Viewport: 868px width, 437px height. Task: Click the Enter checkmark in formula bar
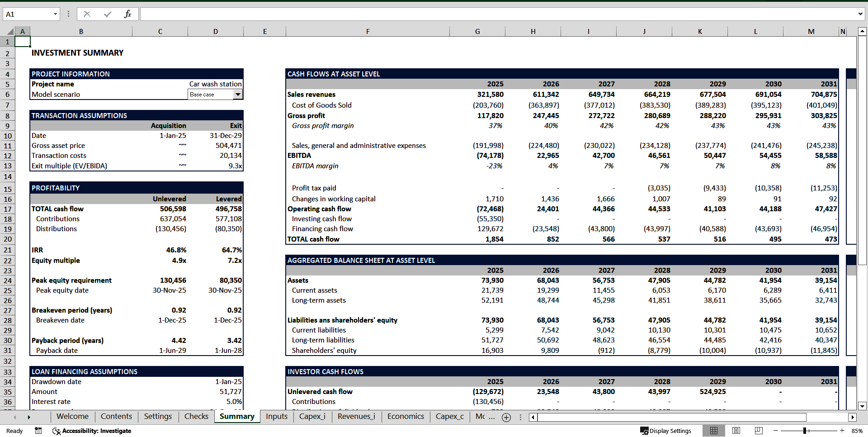pyautogui.click(x=108, y=14)
